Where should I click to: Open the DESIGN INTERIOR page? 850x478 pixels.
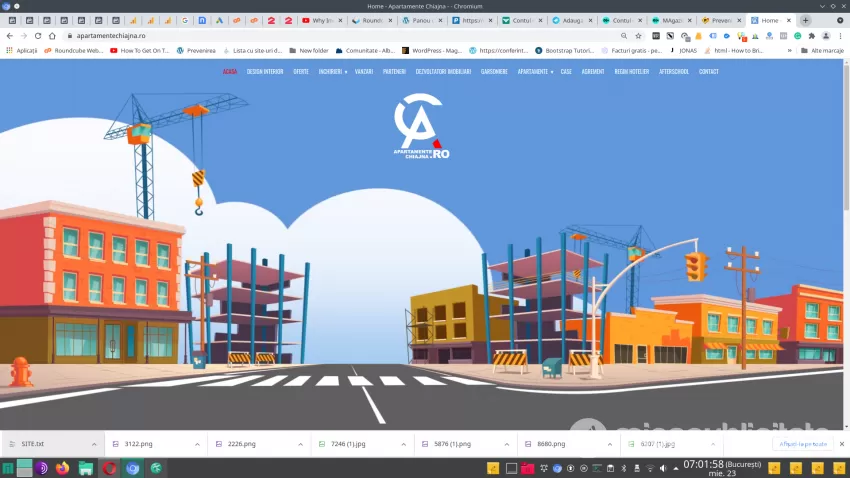(265, 72)
